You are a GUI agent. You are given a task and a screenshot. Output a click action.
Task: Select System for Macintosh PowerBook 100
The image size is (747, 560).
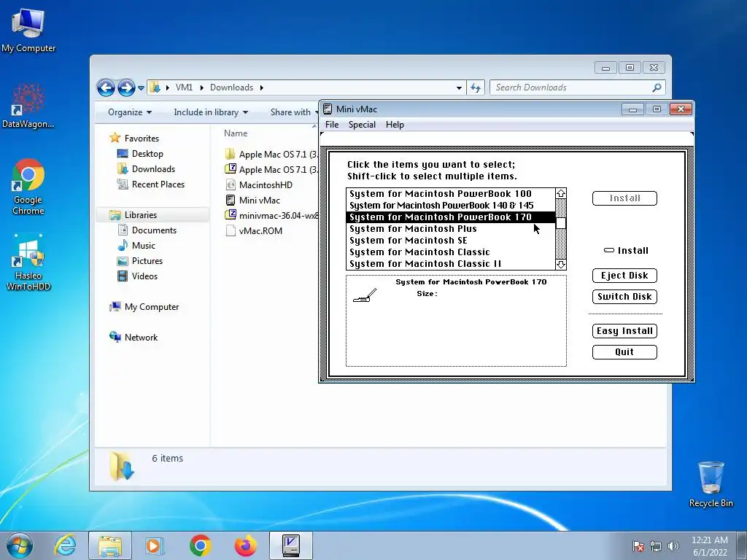click(x=451, y=193)
